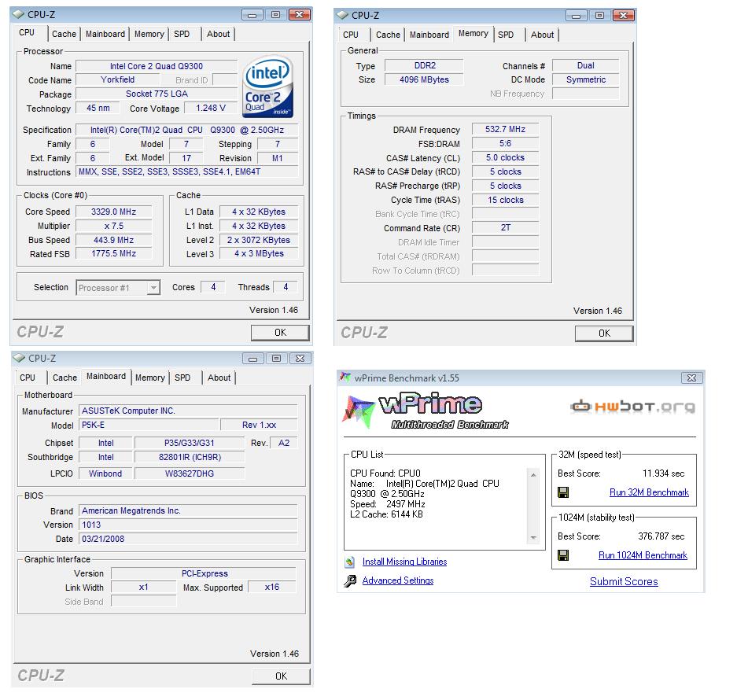Select Cache tab in the Mainboard window
The width and height of the screenshot is (737, 700).
pos(64,378)
